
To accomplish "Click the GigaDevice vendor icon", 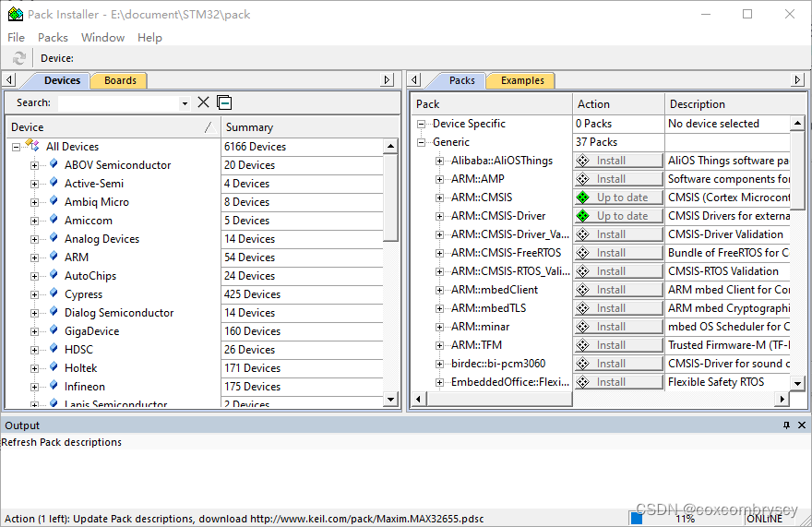I will [x=54, y=330].
